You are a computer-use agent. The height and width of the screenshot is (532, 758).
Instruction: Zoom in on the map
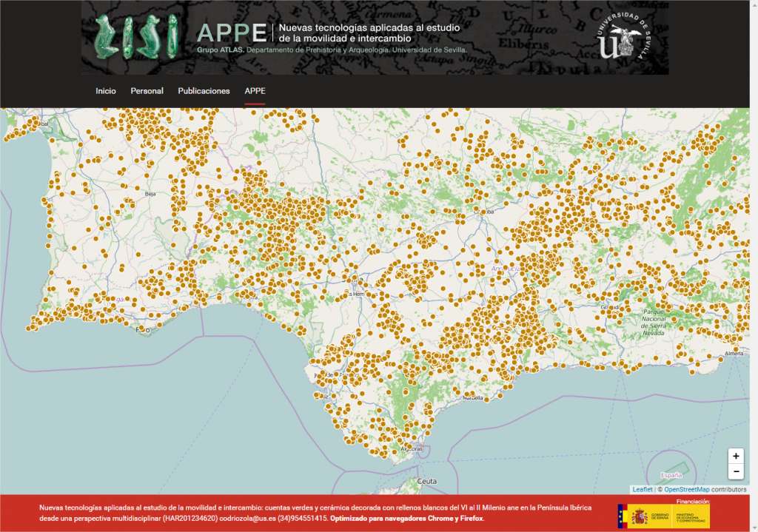point(736,456)
